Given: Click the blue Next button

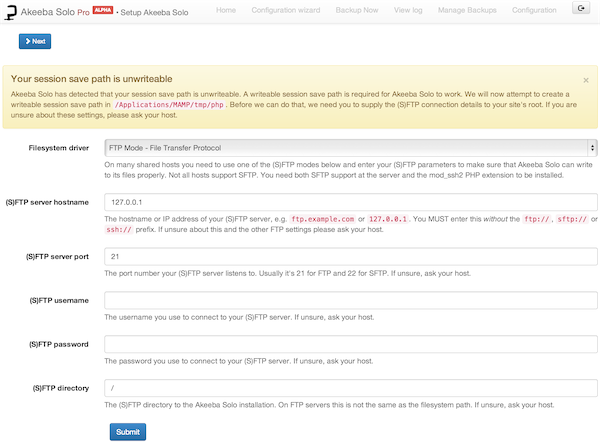Looking at the screenshot, I should (x=35, y=41).
